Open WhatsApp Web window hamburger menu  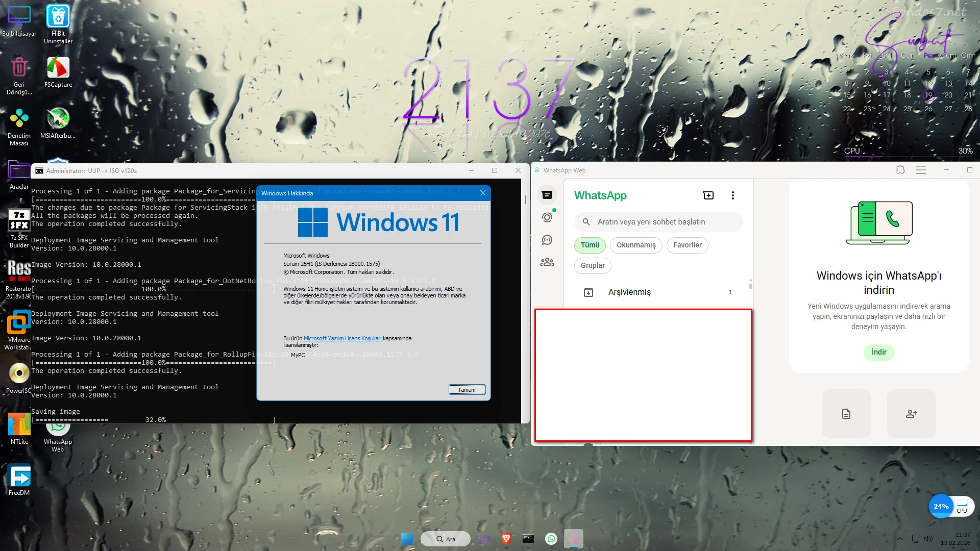point(920,170)
